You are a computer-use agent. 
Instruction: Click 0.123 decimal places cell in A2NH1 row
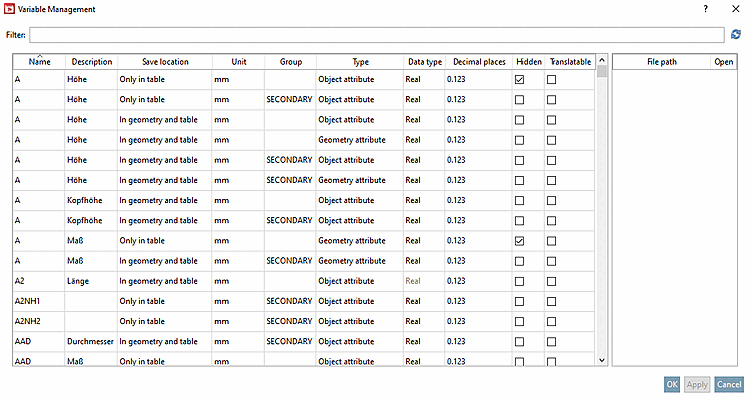478,301
